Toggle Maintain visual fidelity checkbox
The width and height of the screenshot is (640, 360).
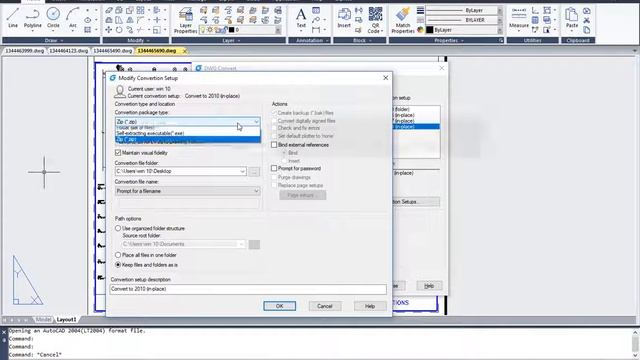[x=118, y=153]
